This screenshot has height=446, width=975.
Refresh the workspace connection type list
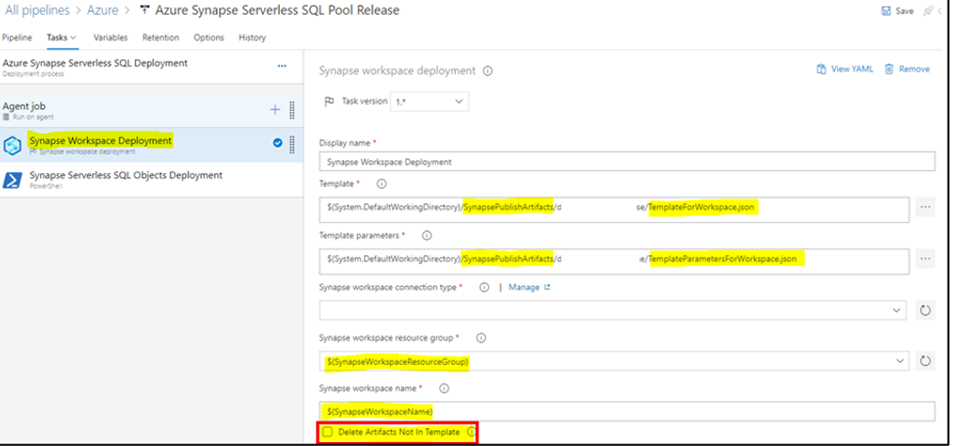coord(925,310)
